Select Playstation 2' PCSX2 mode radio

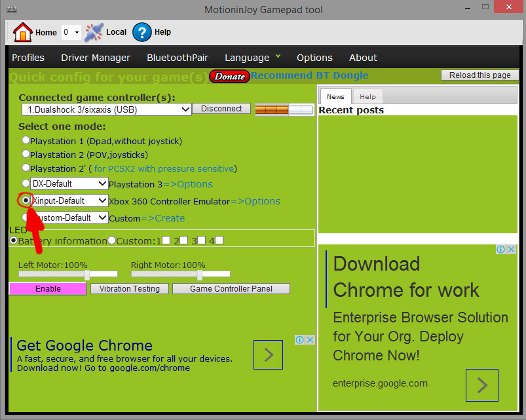[26, 167]
